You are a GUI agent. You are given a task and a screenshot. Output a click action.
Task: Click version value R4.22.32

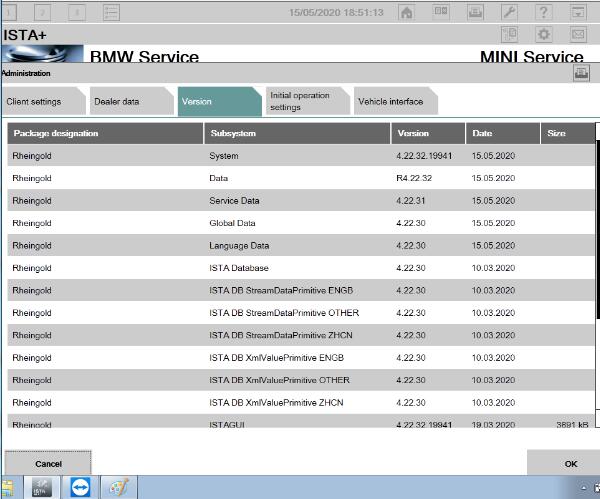click(x=414, y=178)
